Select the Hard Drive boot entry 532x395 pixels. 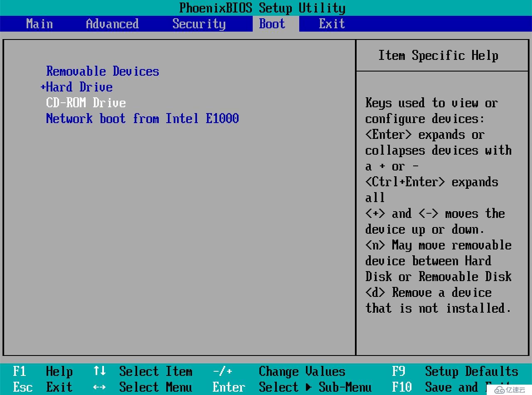click(x=79, y=87)
